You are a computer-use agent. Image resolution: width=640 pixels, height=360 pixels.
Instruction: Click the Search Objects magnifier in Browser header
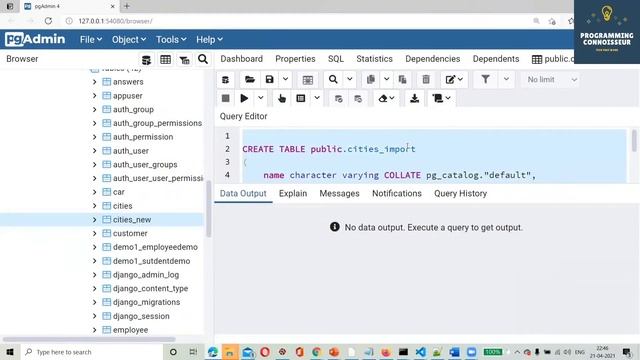click(x=203, y=60)
